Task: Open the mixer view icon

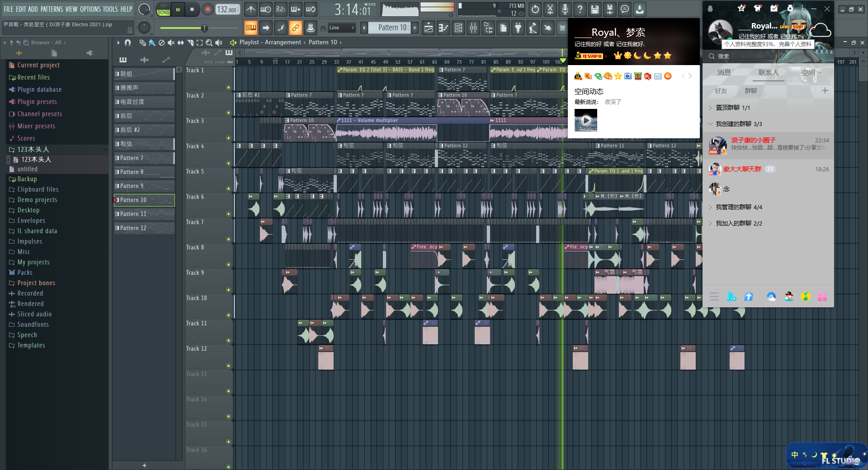Action: tap(473, 28)
